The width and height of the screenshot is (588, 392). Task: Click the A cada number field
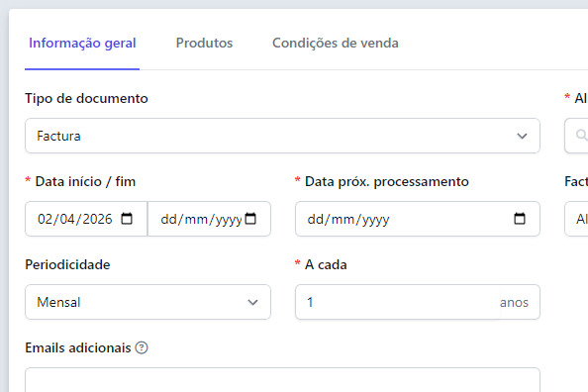[398, 302]
